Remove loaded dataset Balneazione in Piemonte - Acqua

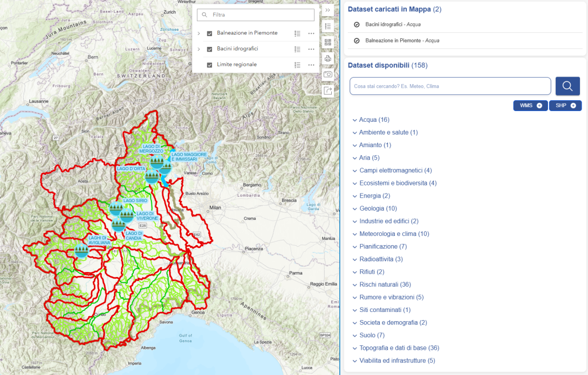[357, 40]
